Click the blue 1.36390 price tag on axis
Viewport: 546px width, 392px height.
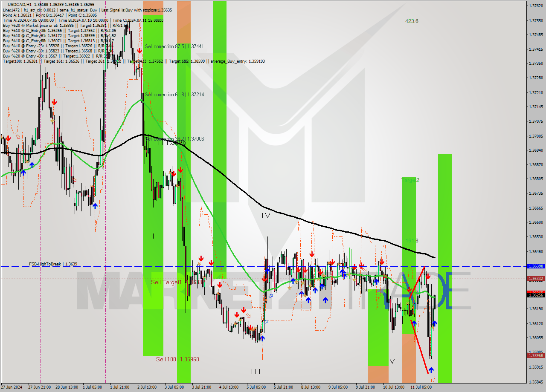point(536,266)
